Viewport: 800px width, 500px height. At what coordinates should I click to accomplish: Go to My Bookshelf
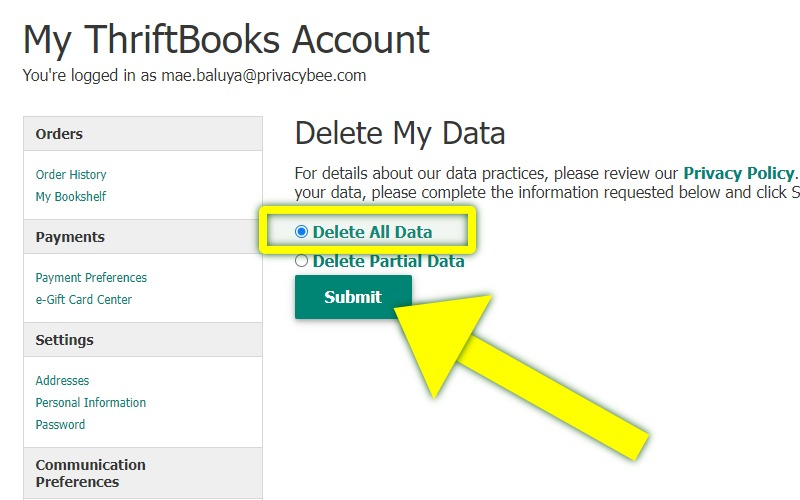(x=71, y=197)
